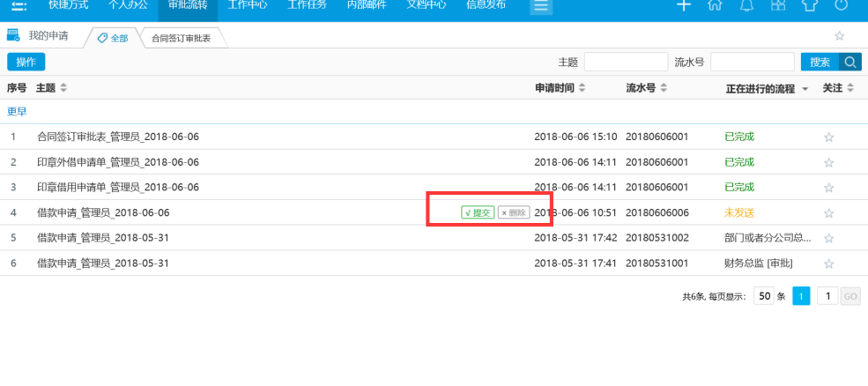
Task: Toggle follow star for the 未发送 row
Action: (828, 213)
